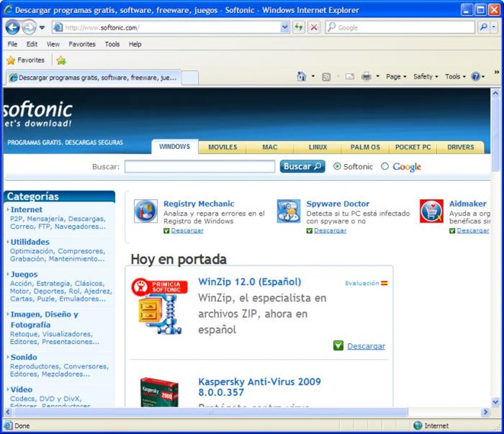The width and height of the screenshot is (504, 434).
Task: Switch to the POCKET PC tab
Action: 413,147
